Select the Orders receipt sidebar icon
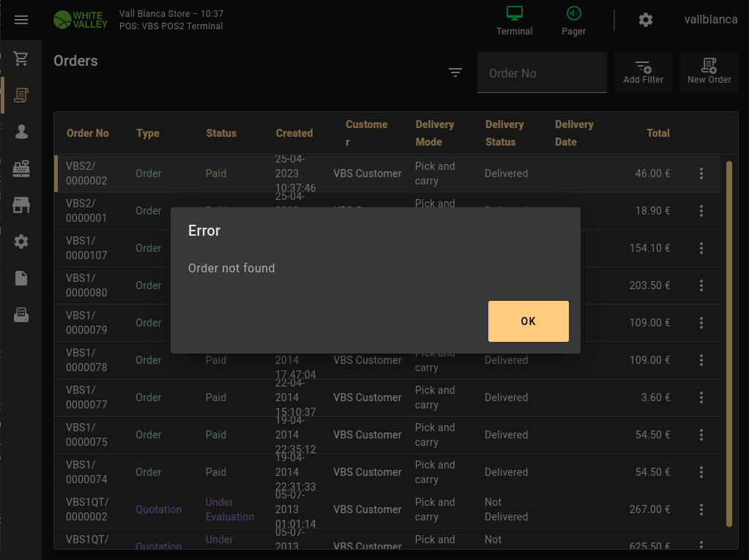Image resolution: width=749 pixels, height=560 pixels. point(21,94)
